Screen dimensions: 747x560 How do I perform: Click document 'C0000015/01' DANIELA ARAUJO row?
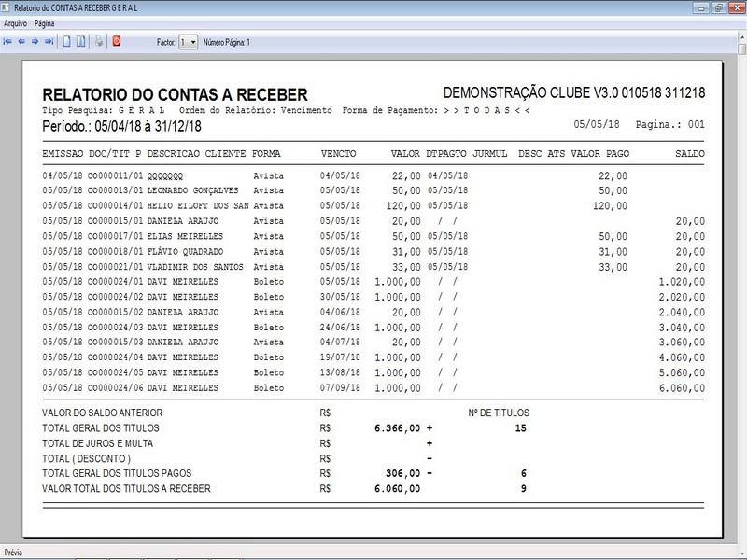point(115,221)
